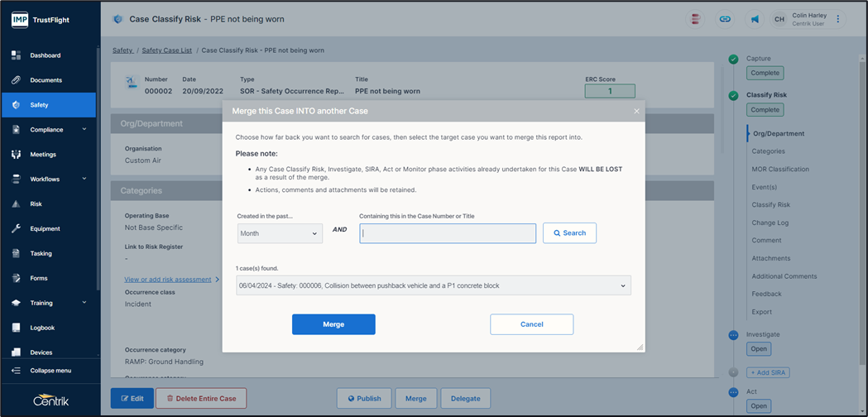
Task: Click the Collapse menu icon
Action: (x=16, y=371)
